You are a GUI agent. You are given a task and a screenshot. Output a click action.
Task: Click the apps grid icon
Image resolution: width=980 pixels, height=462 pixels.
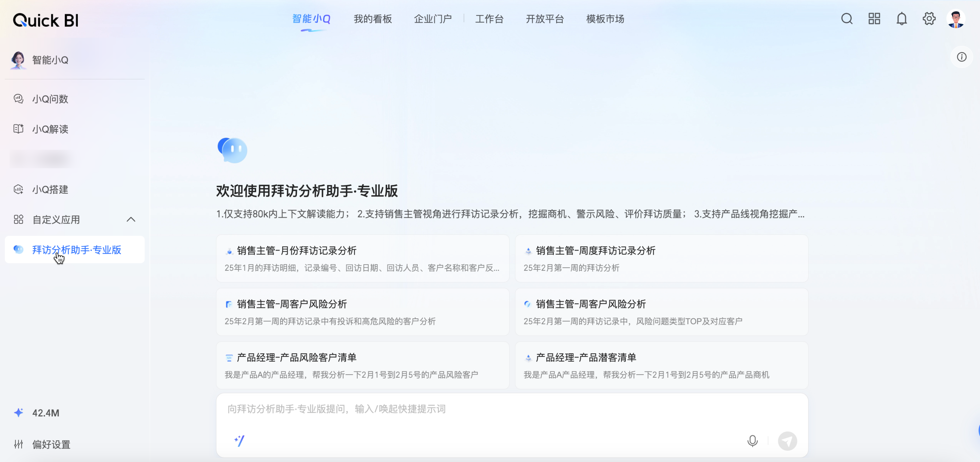[x=874, y=19]
